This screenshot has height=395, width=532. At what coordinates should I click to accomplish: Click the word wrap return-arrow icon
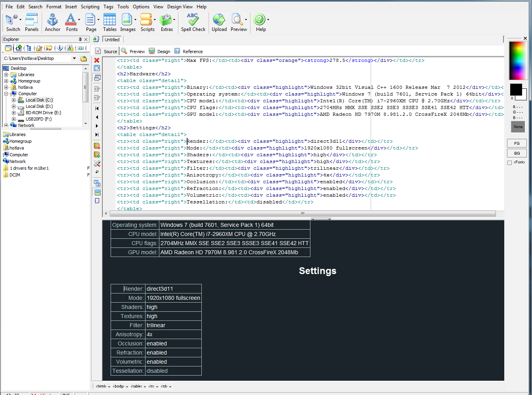pyautogui.click(x=97, y=173)
